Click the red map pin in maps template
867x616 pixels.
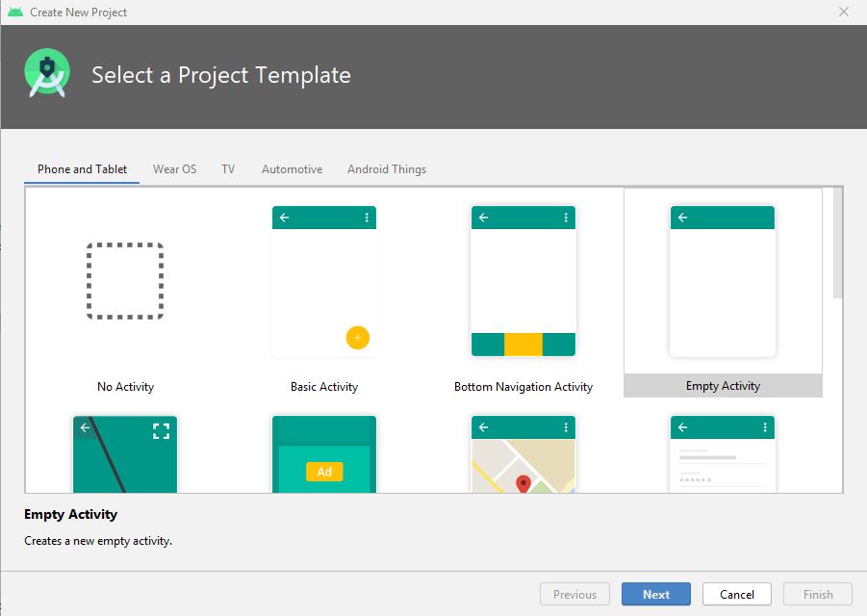point(523,483)
